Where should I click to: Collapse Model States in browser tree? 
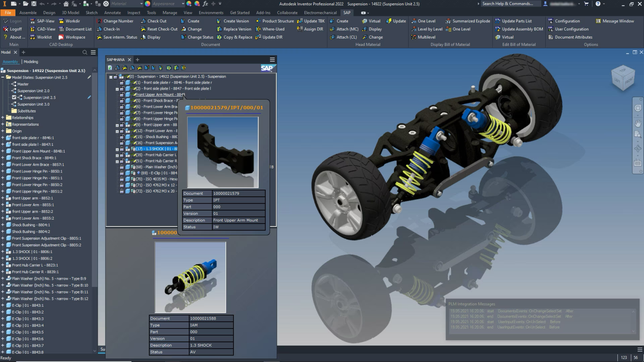point(3,78)
